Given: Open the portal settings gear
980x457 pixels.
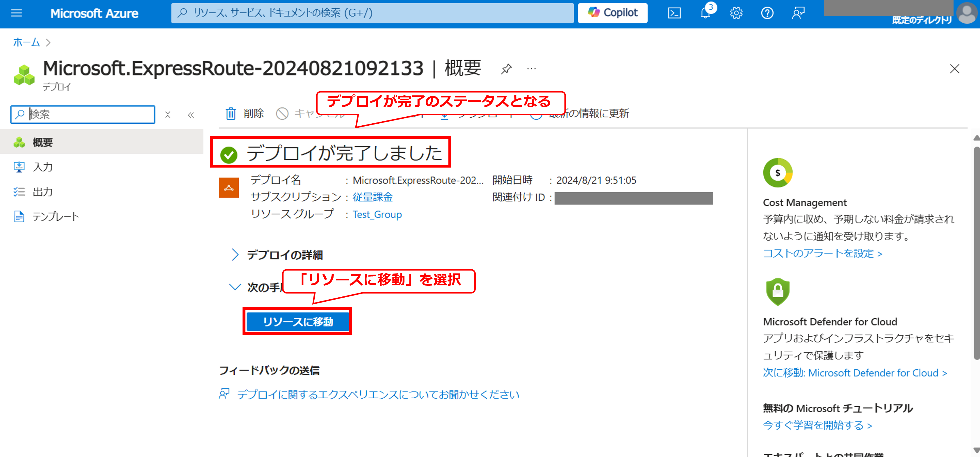Looking at the screenshot, I should [x=736, y=13].
